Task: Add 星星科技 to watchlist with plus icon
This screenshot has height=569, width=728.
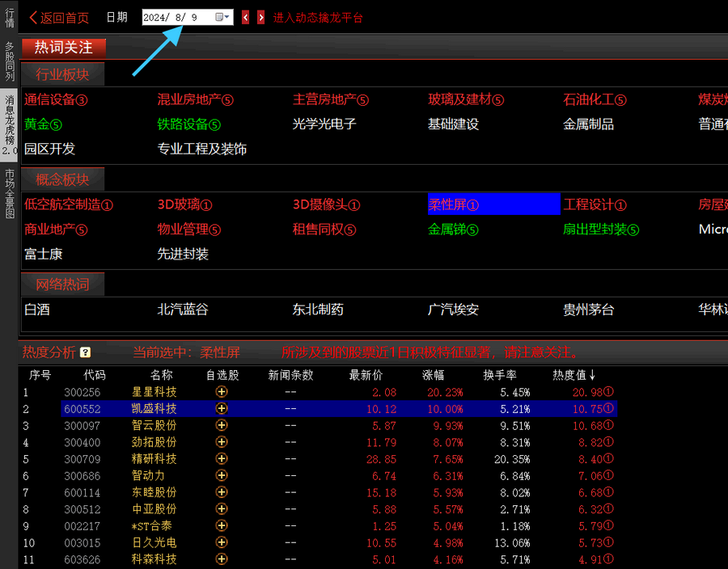Action: click(x=222, y=392)
